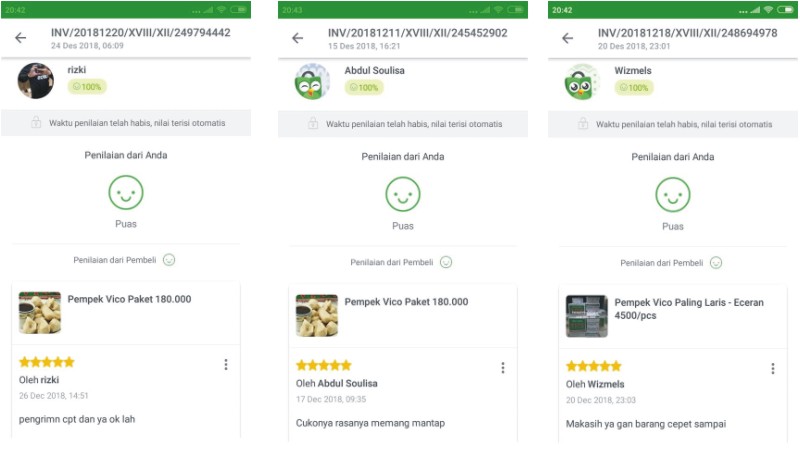Open options menu for rizki's review
This screenshot has width=800, height=450.
click(226, 366)
